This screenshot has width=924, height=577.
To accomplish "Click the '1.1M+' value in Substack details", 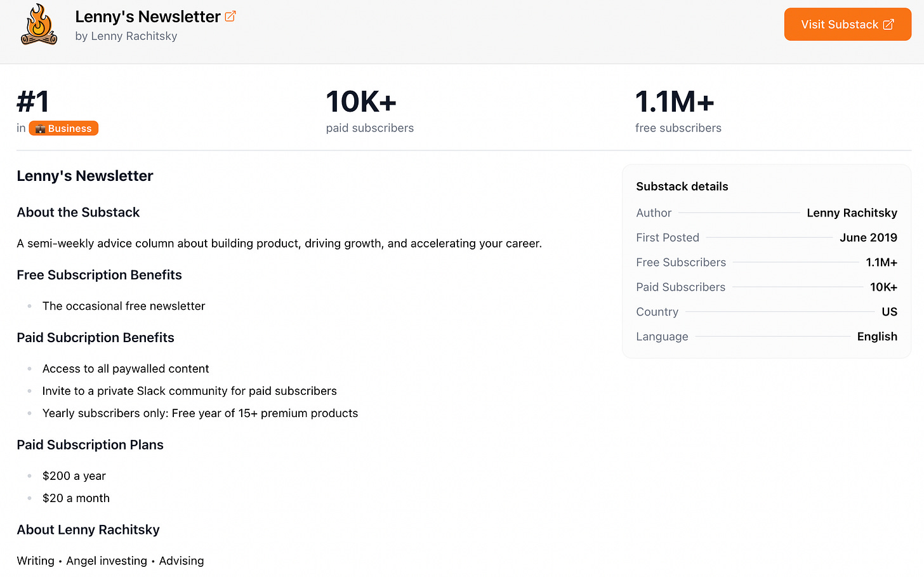I will [x=881, y=262].
